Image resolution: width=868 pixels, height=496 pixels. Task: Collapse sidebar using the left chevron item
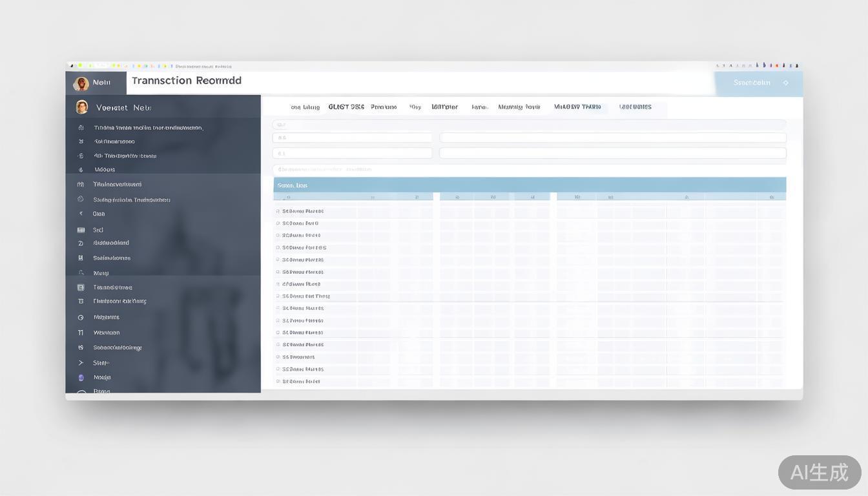pos(81,214)
